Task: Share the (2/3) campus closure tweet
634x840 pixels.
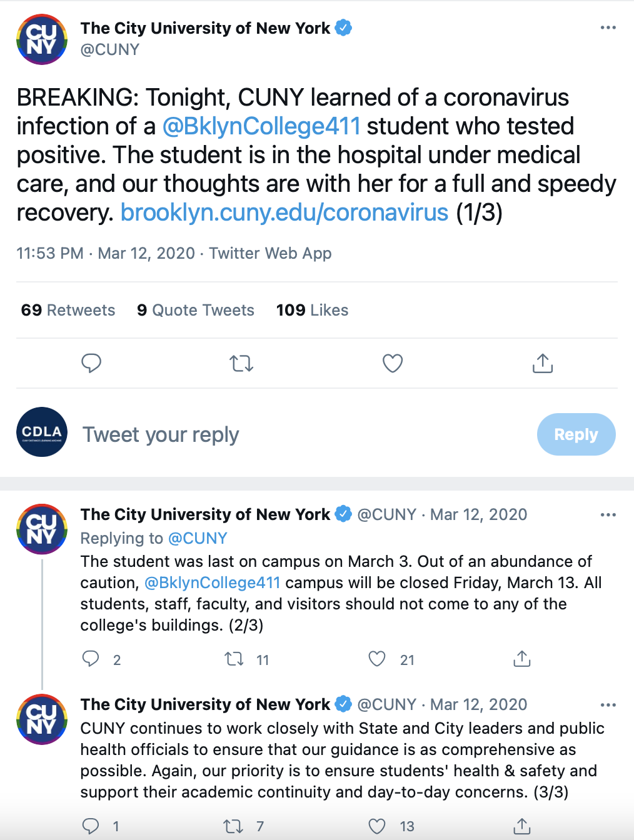Action: [521, 659]
